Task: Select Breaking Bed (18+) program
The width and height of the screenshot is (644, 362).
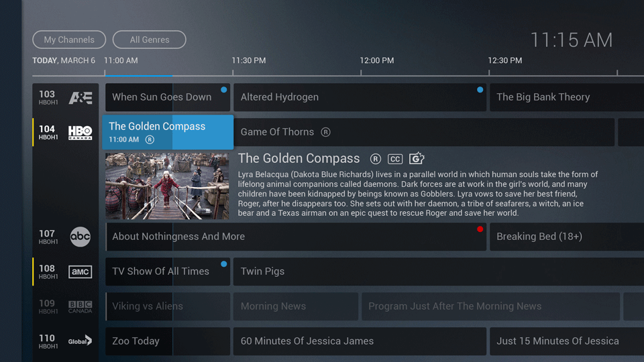Action: pyautogui.click(x=567, y=237)
